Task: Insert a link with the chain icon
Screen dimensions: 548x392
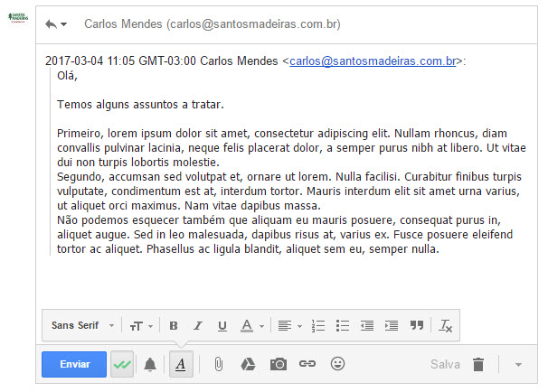Action: pos(307,364)
